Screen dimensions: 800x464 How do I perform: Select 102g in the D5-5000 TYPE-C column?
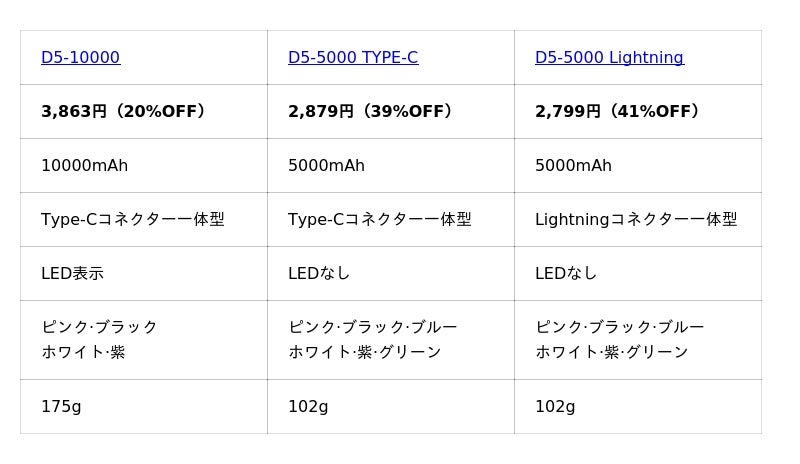(x=308, y=407)
